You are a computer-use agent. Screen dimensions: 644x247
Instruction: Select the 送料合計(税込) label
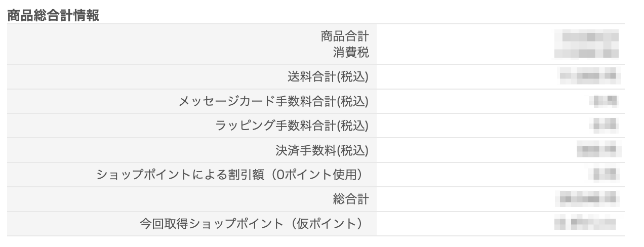pos(328,76)
